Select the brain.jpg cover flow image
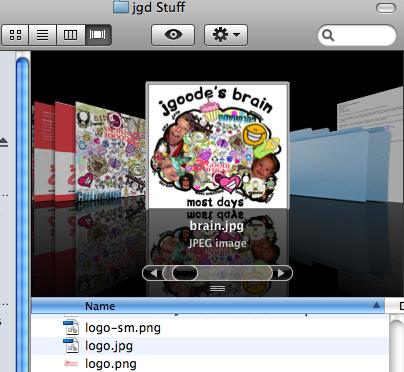404x372 pixels. tap(217, 145)
